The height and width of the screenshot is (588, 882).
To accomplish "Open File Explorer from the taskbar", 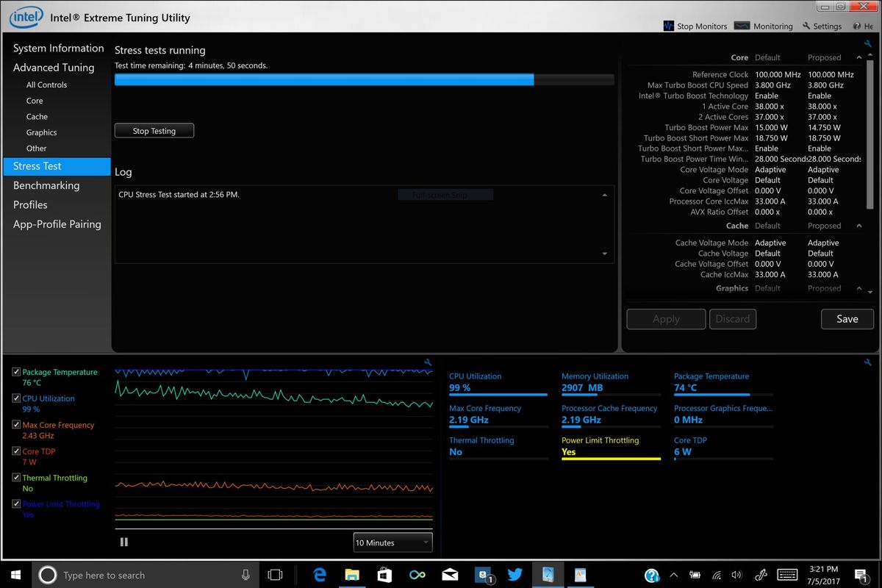I will (352, 575).
